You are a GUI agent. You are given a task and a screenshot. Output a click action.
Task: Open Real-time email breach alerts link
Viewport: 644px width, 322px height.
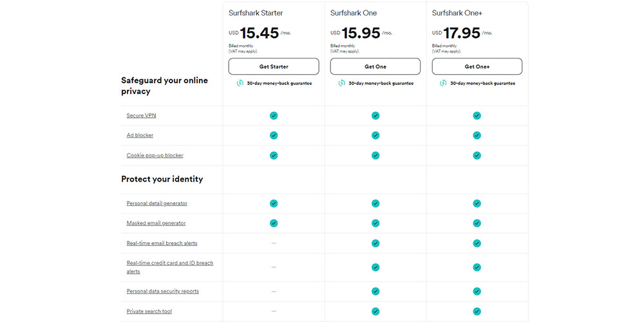point(162,243)
